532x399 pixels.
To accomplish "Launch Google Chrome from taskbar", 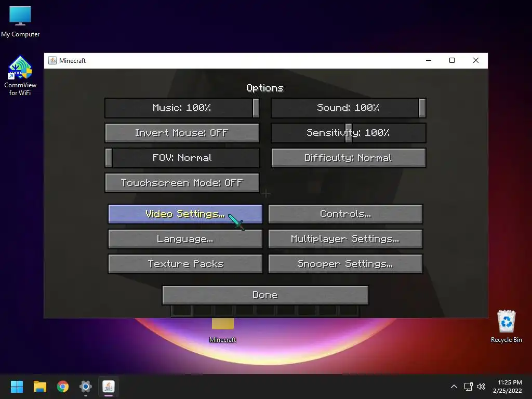I will tap(63, 387).
